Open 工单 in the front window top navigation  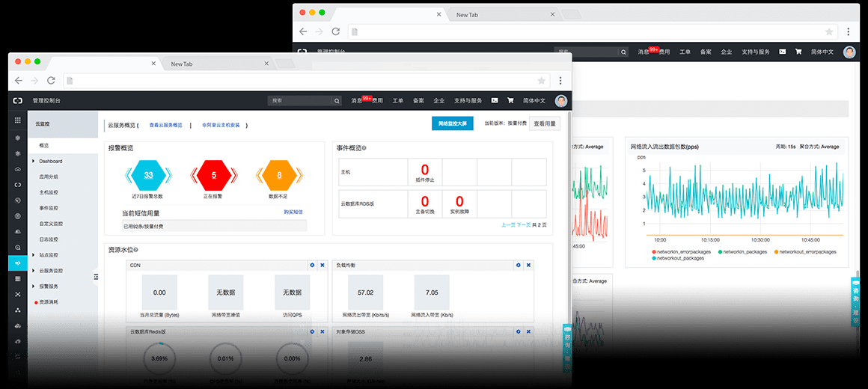click(398, 100)
